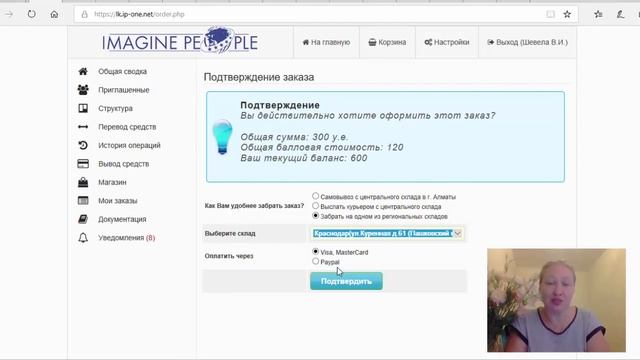Bookmark page with star icon

click(567, 14)
